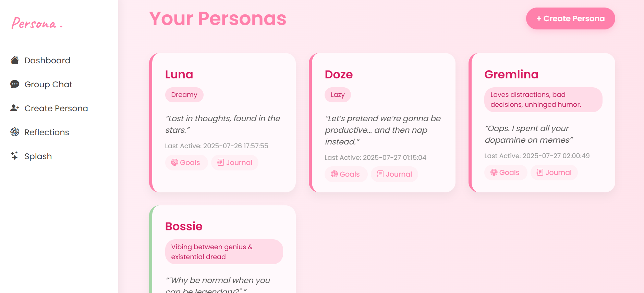View Doze's Goals
644x293 pixels.
coord(345,174)
